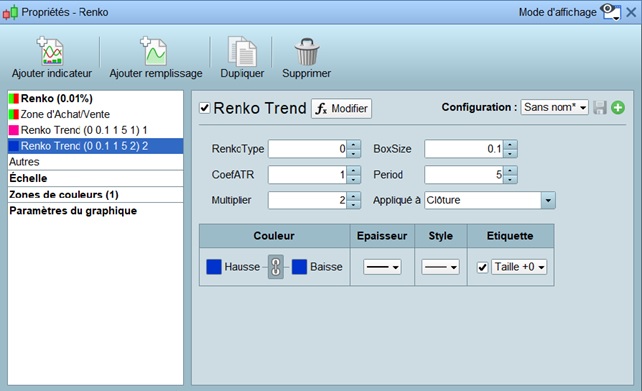This screenshot has height=391, width=642.
Task: Click the RenkoType value field
Action: click(307, 149)
